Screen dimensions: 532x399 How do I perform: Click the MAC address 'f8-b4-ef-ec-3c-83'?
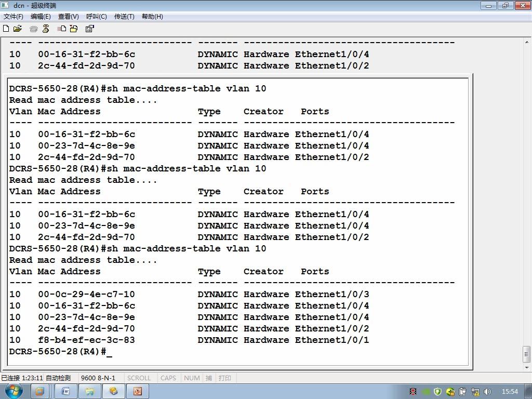87,340
